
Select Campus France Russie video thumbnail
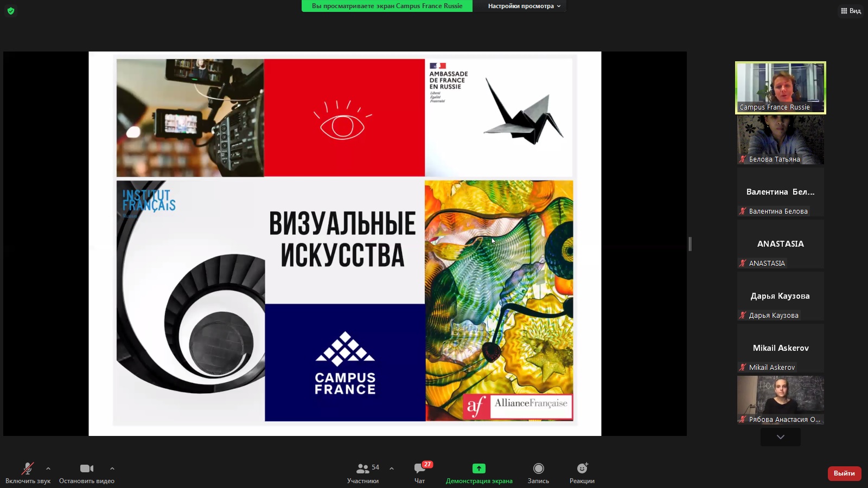(780, 87)
